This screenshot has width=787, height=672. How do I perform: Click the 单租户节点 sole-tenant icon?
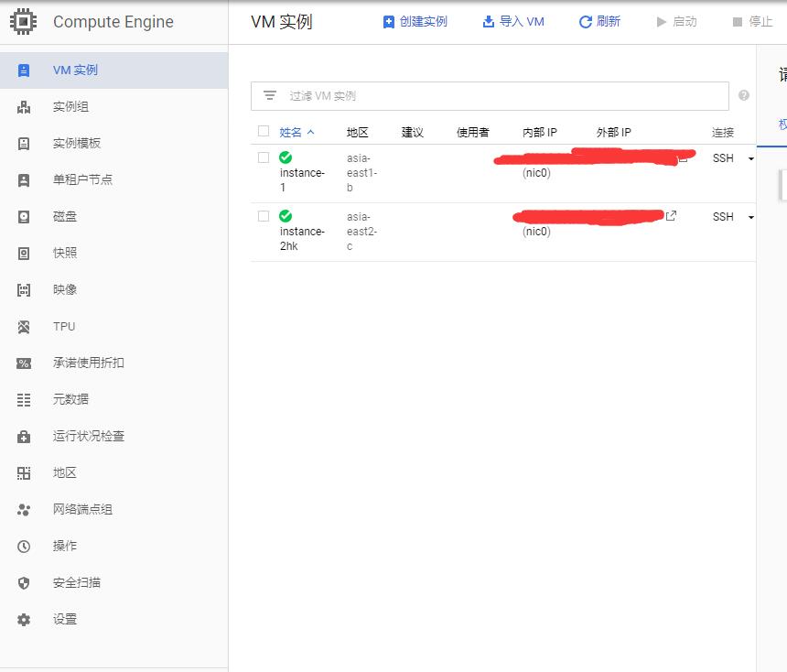point(24,180)
